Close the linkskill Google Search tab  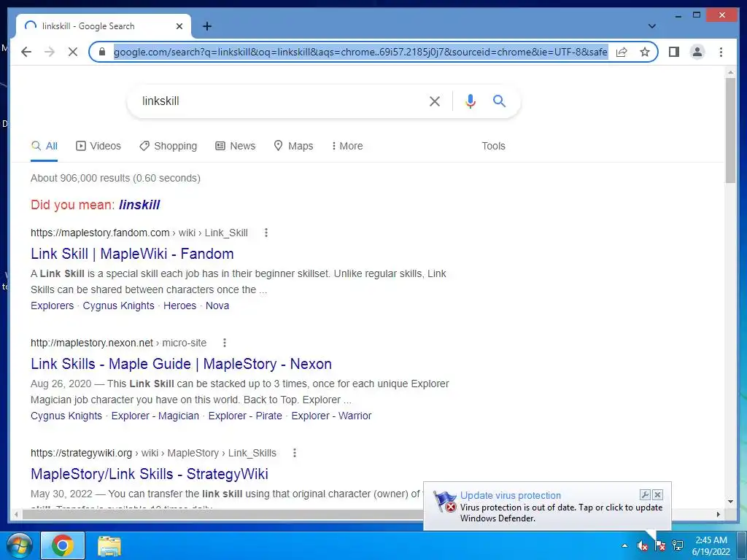(179, 26)
